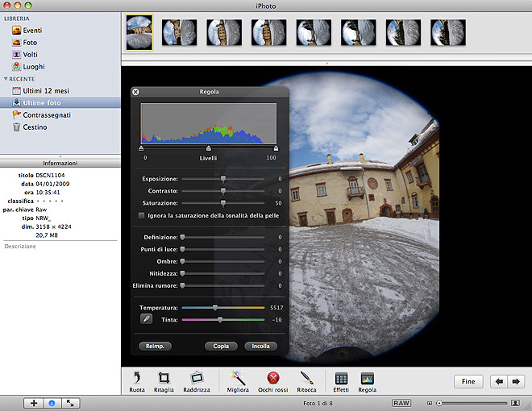Viewport: 532px width, 411px height.
Task: Click the Temperatura slider handle
Action: 214,308
